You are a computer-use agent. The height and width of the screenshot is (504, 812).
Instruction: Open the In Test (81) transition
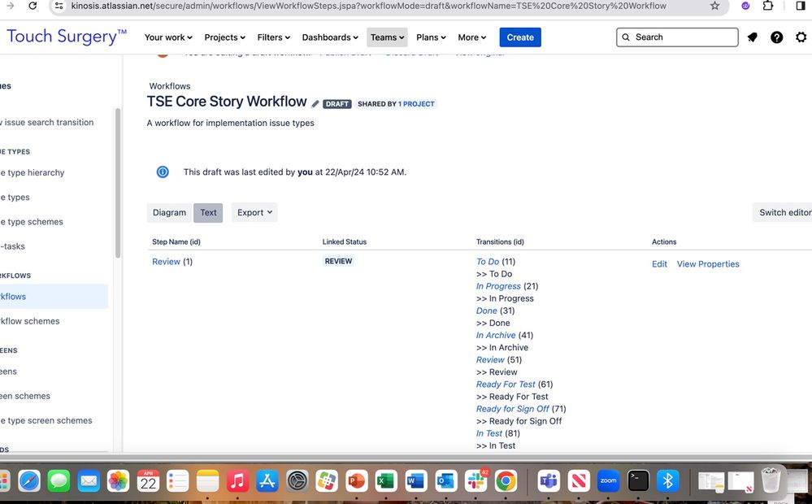tap(489, 433)
